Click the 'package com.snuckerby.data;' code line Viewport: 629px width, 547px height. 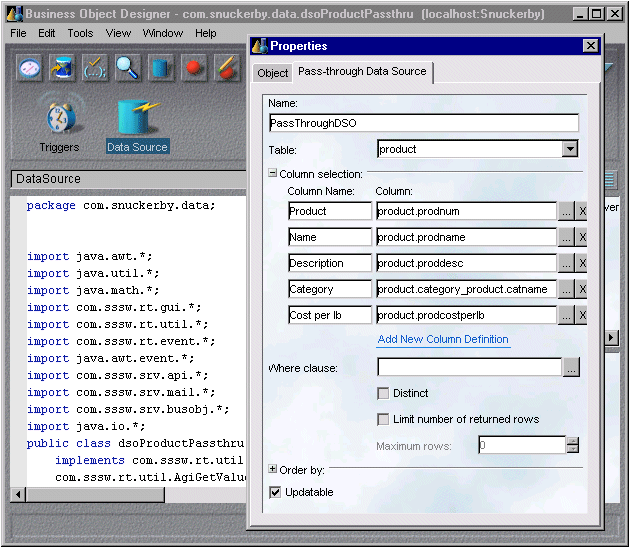pos(121,205)
